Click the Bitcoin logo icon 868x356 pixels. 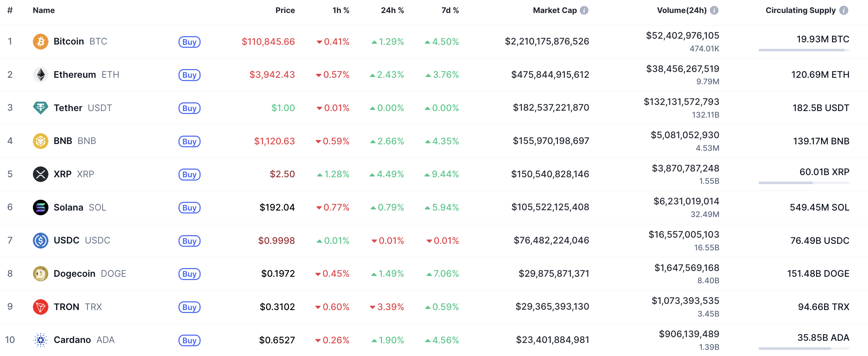tap(40, 42)
